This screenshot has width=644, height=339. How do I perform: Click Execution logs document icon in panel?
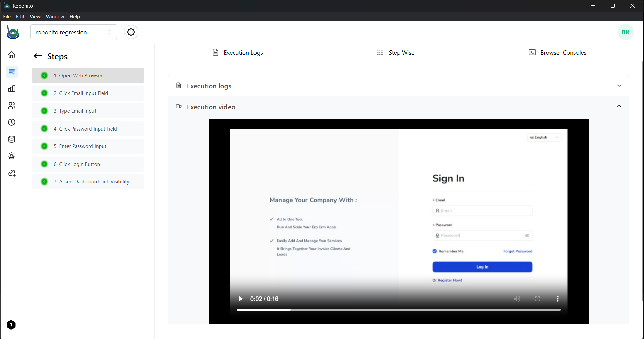point(179,86)
